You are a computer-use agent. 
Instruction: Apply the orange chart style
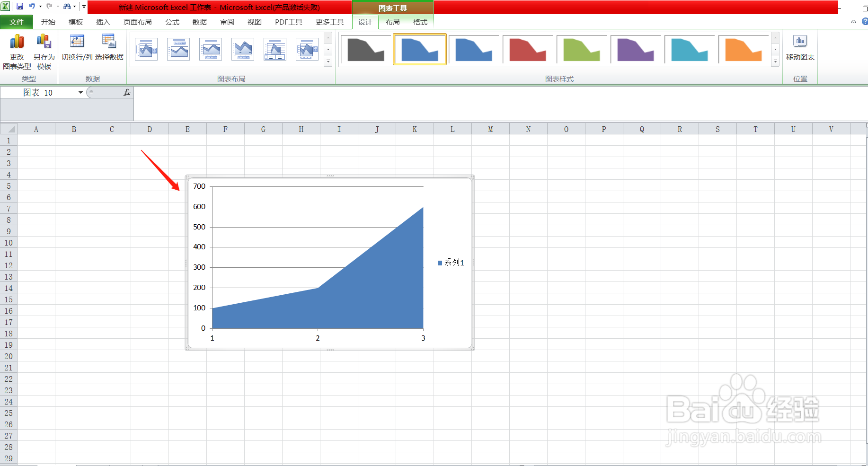(x=744, y=49)
